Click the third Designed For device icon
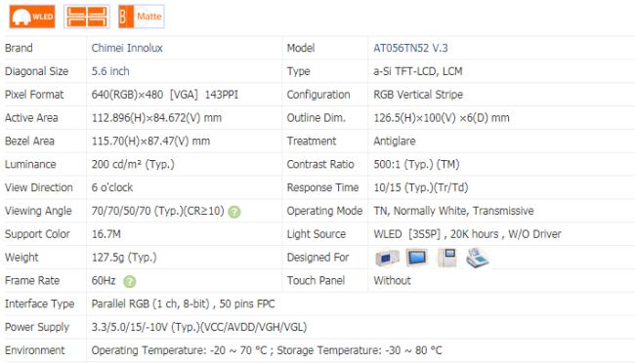Screen dimensions: 635x364 click(447, 258)
